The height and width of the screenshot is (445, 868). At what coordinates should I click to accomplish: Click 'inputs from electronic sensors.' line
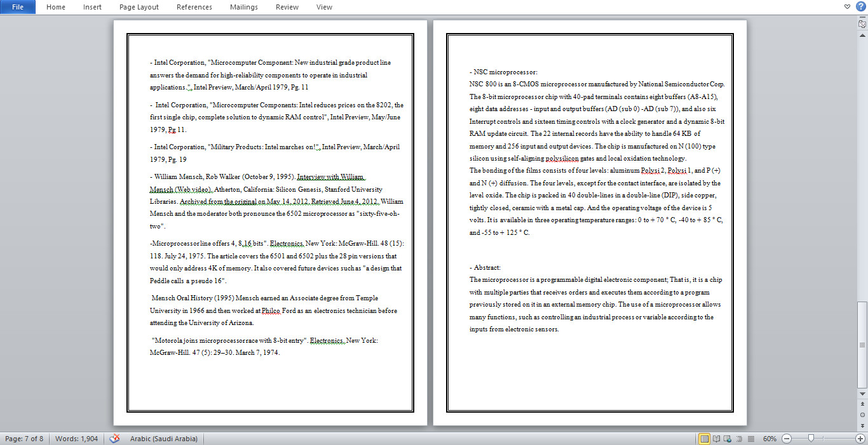514,329
